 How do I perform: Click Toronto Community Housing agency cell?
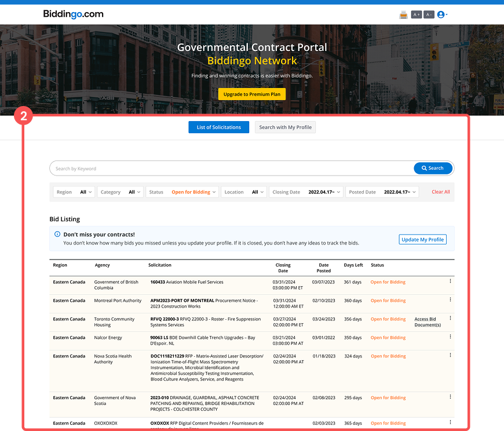pyautogui.click(x=114, y=322)
